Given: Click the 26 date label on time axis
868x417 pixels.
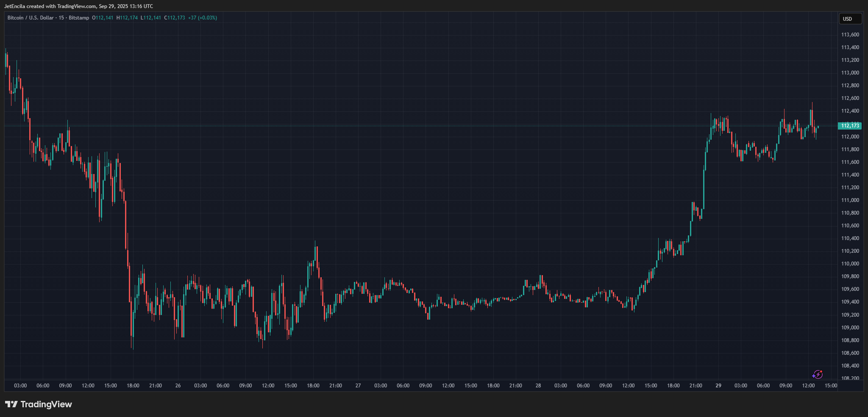Looking at the screenshot, I should click(x=178, y=386).
